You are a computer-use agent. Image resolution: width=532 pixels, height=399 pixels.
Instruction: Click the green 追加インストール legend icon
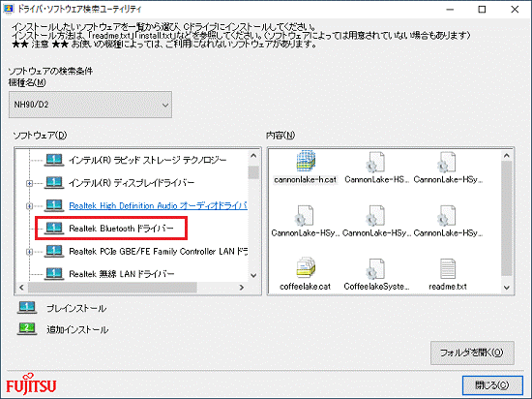27,328
